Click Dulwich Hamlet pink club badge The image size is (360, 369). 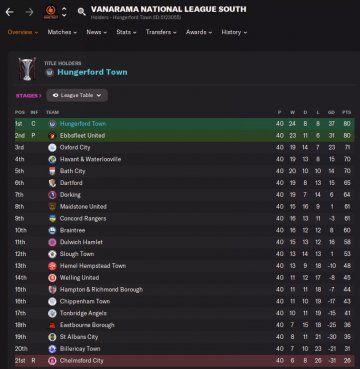52,242
